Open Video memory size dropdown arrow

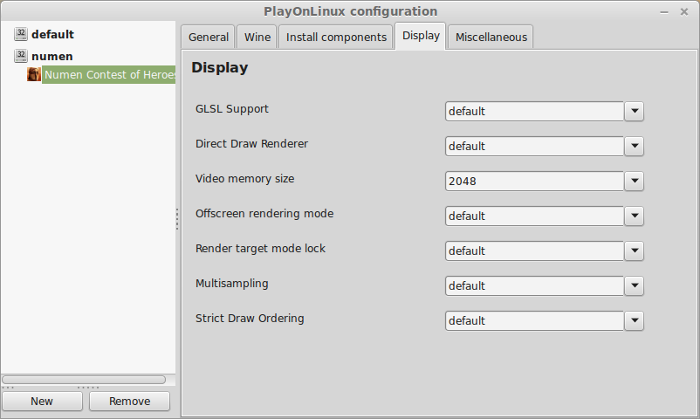634,181
